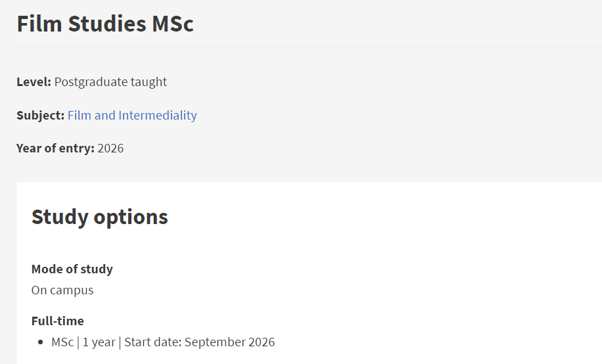Click the word Studies in the title
Image resolution: width=602 pixels, height=364 pixels.
[106, 24]
